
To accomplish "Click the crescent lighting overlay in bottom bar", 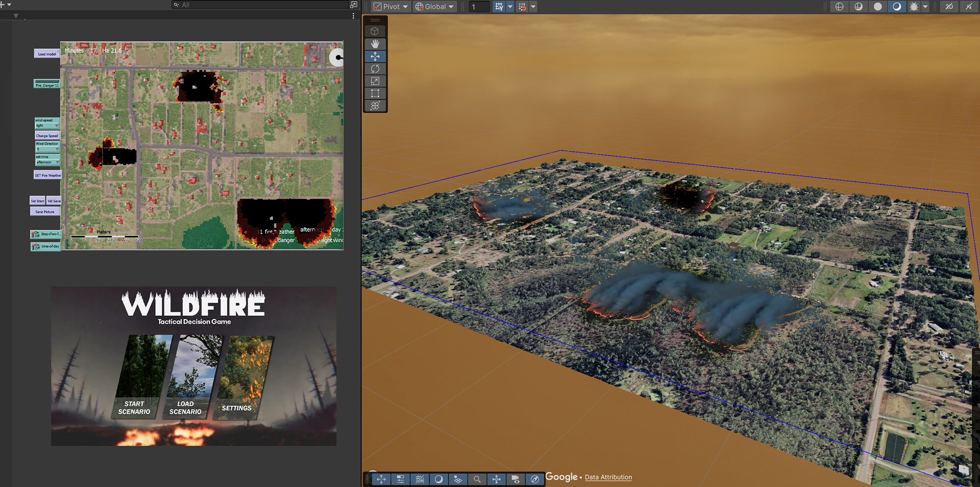I will pos(439,479).
